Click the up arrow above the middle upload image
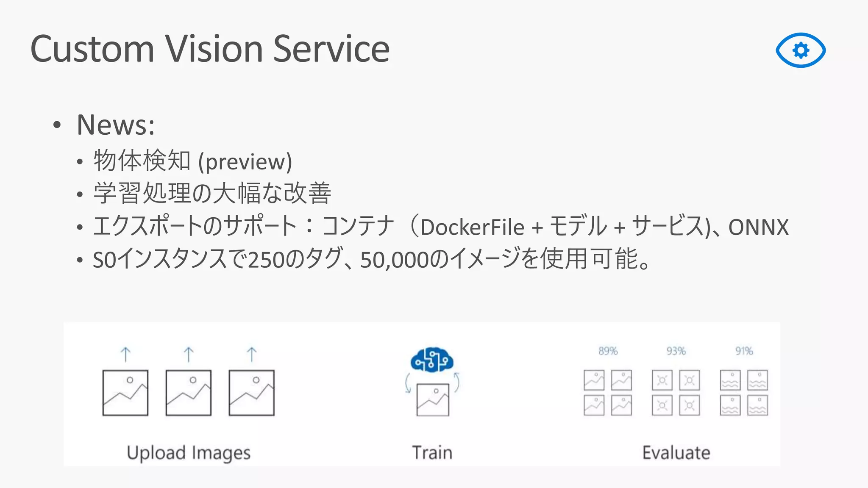Image resolution: width=868 pixels, height=488 pixels. coord(189,354)
